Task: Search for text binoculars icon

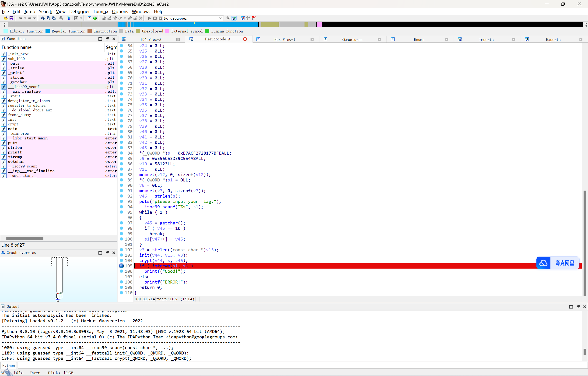Action: tap(48, 18)
